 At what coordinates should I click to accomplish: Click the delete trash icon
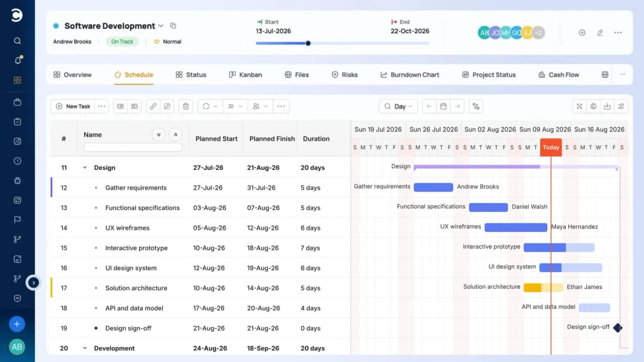[185, 106]
